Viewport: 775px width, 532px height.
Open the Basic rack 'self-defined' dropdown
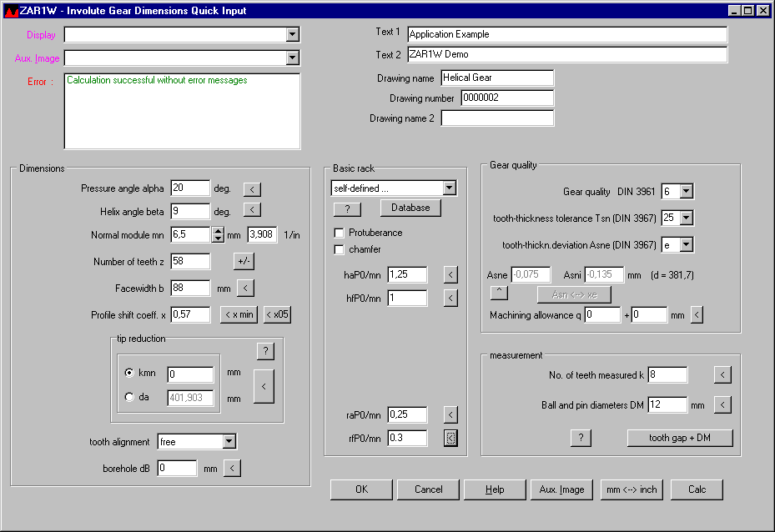coord(450,188)
